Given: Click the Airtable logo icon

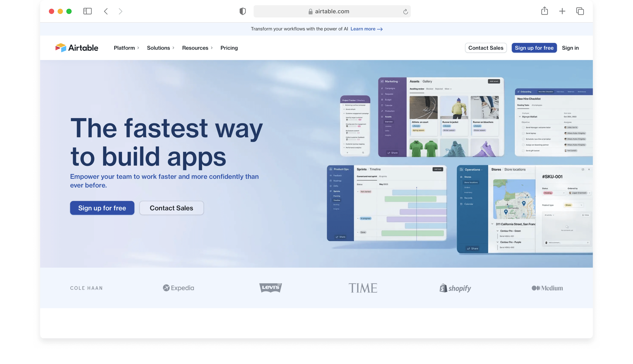Looking at the screenshot, I should [61, 48].
